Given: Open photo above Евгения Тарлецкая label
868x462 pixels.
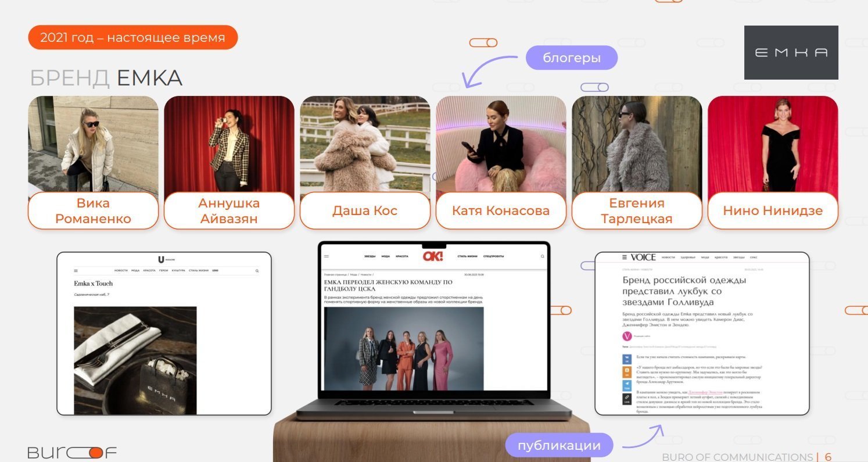Looking at the screenshot, I should pos(637,144).
